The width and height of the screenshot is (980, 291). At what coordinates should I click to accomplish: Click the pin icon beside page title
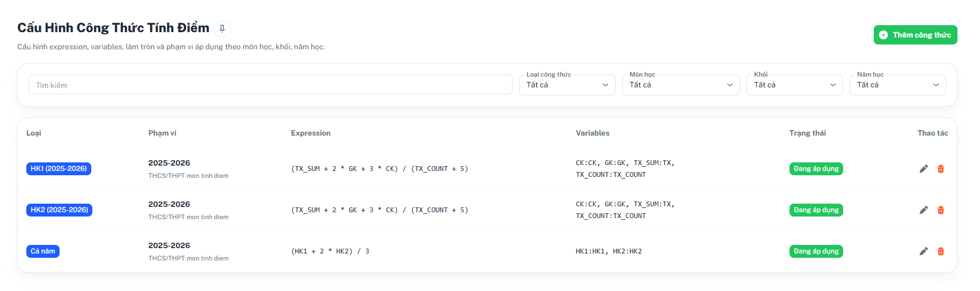pyautogui.click(x=222, y=28)
